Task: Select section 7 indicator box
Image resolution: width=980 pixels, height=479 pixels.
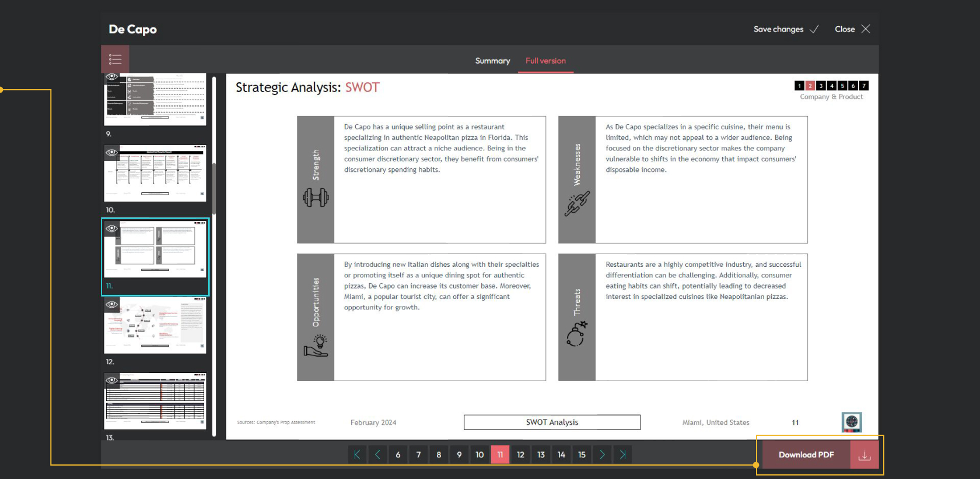Action: pos(864,86)
